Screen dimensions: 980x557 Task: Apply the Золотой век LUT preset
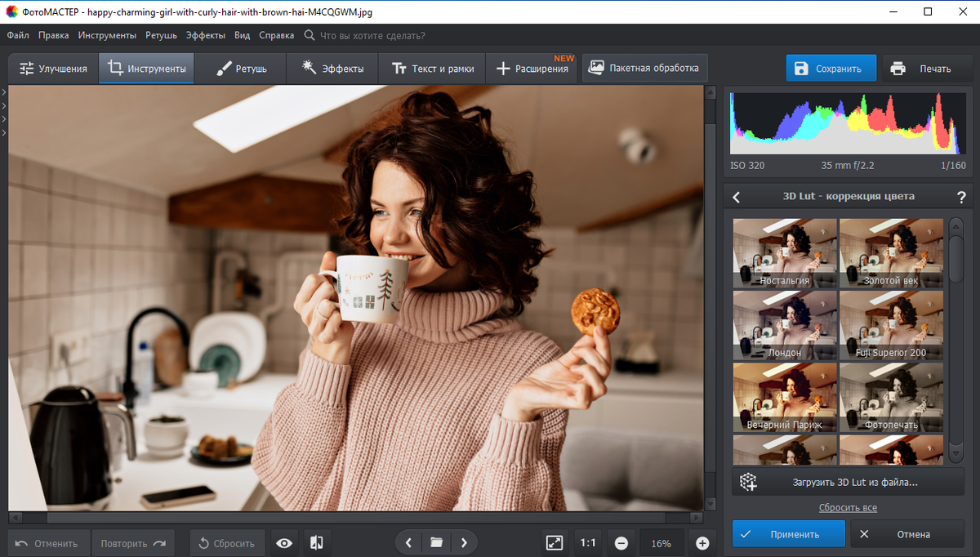tap(891, 253)
